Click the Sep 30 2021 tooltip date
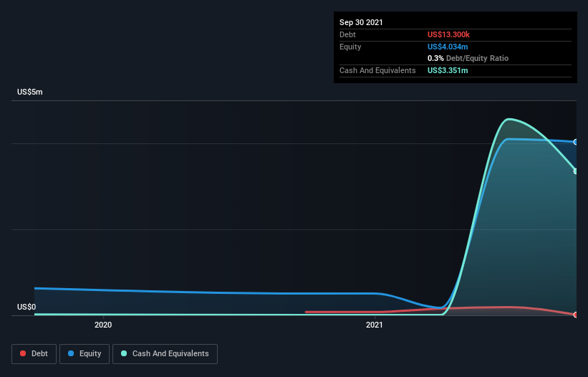This screenshot has height=377, width=588. pyautogui.click(x=361, y=22)
